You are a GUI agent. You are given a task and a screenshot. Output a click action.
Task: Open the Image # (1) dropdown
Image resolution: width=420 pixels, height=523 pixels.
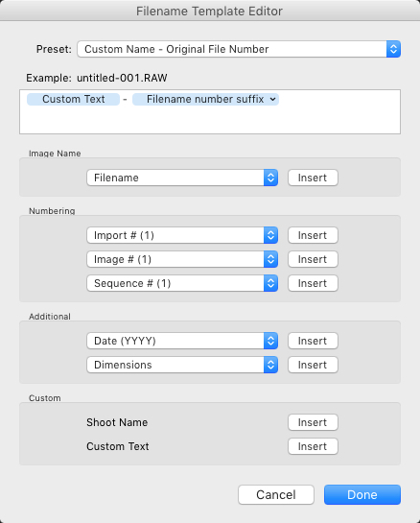[182, 259]
